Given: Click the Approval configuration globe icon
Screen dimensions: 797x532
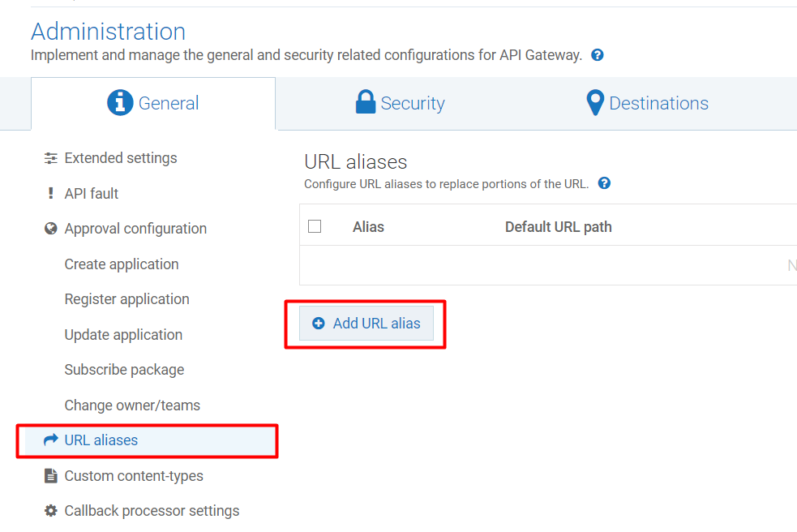Looking at the screenshot, I should [x=51, y=229].
